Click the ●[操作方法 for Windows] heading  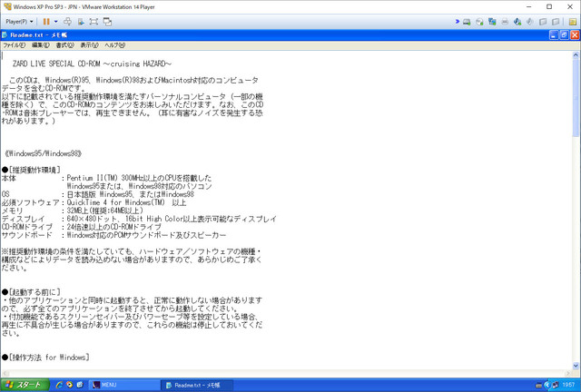coord(45,358)
